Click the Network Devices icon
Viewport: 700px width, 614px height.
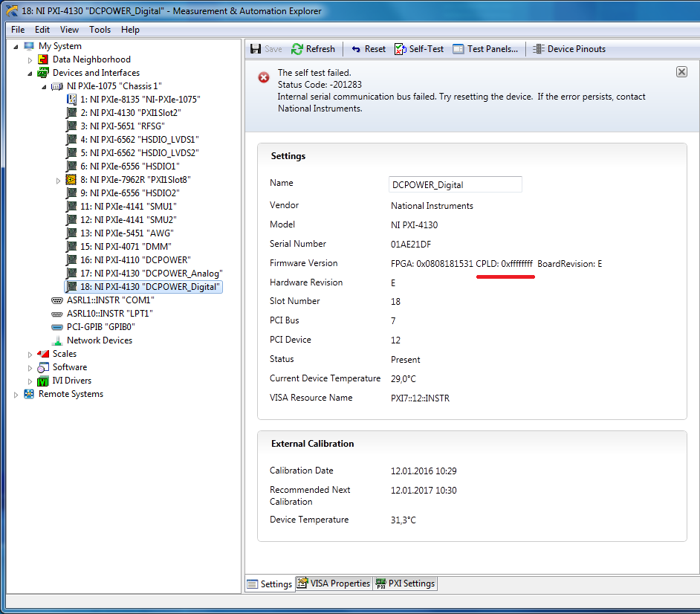pos(57,340)
